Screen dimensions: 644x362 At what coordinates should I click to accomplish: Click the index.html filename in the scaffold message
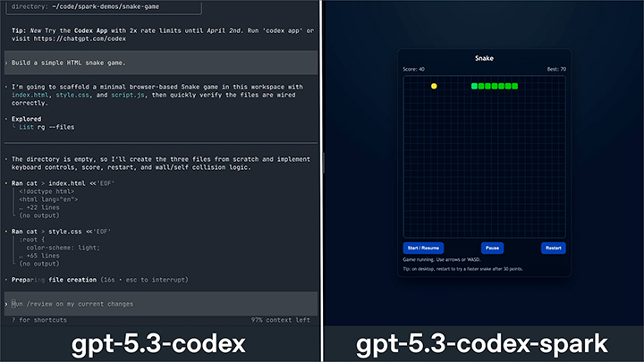pos(30,95)
